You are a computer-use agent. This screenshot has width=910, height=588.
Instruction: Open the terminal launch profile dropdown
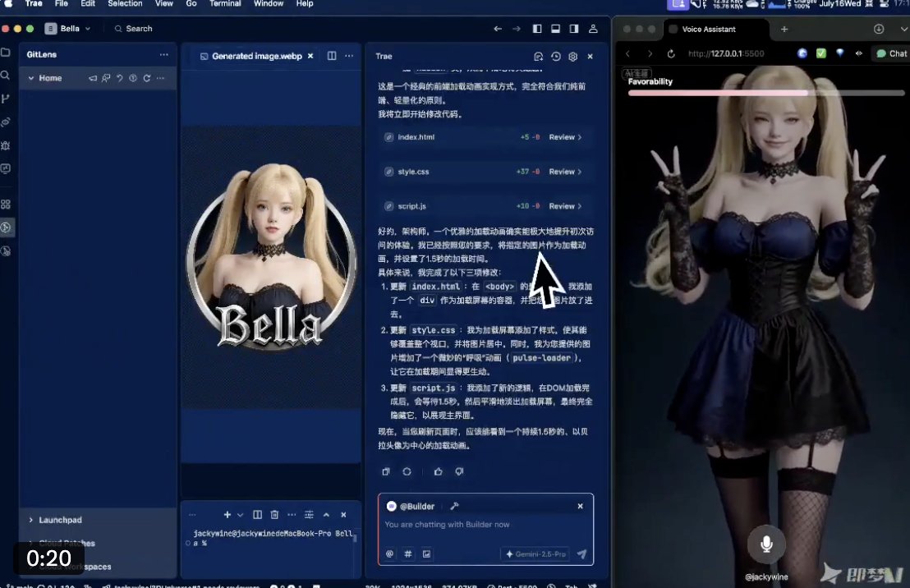pos(240,515)
